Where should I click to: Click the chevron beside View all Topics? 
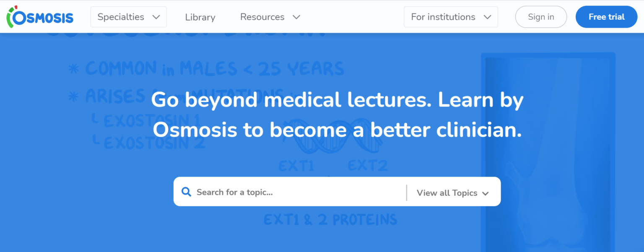(x=486, y=193)
